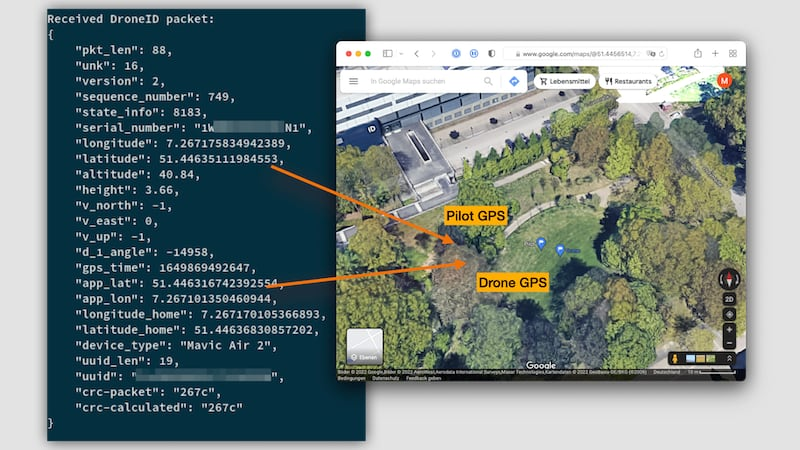Screen dimensions: 800x450
Task: Click the right blue map pin marker
Action: click(560, 250)
